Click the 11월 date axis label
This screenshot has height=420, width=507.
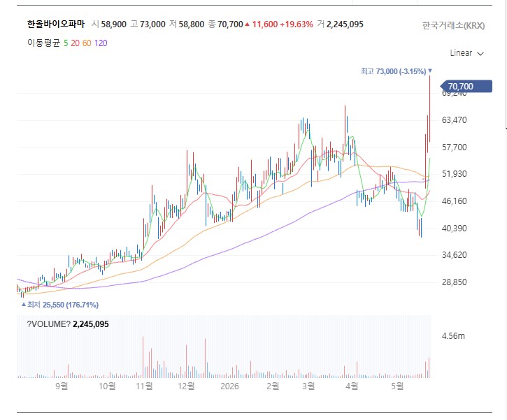point(144,386)
